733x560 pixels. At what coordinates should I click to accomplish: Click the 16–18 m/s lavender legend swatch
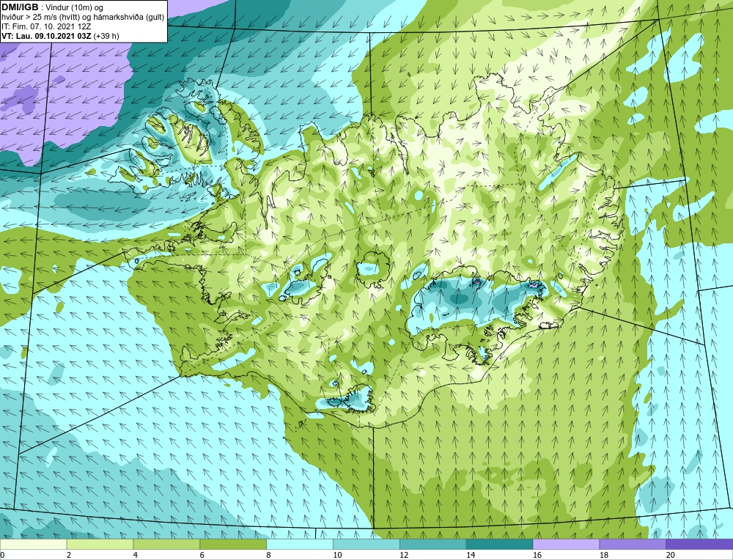(566, 544)
